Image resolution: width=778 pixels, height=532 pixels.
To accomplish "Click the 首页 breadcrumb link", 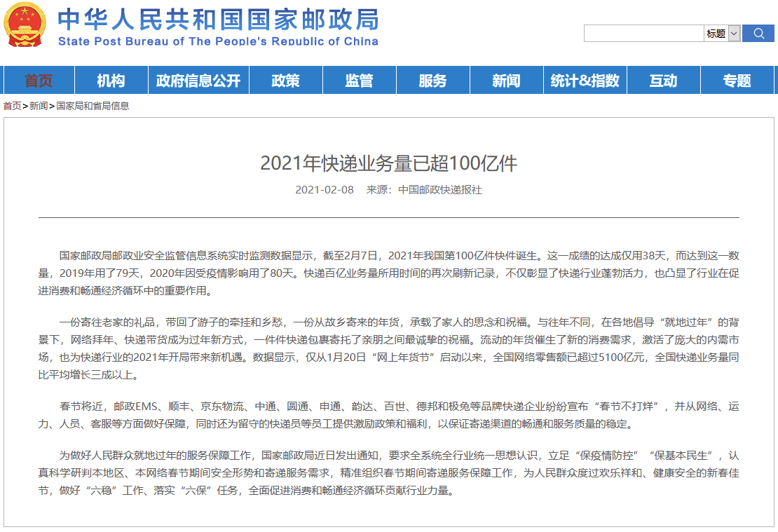I will 13,106.
